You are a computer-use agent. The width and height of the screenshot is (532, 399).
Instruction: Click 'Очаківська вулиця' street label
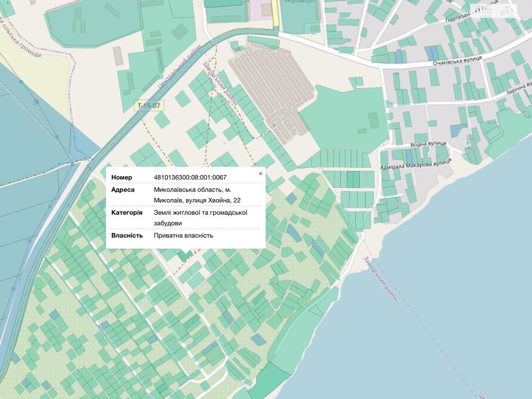pyautogui.click(x=457, y=61)
